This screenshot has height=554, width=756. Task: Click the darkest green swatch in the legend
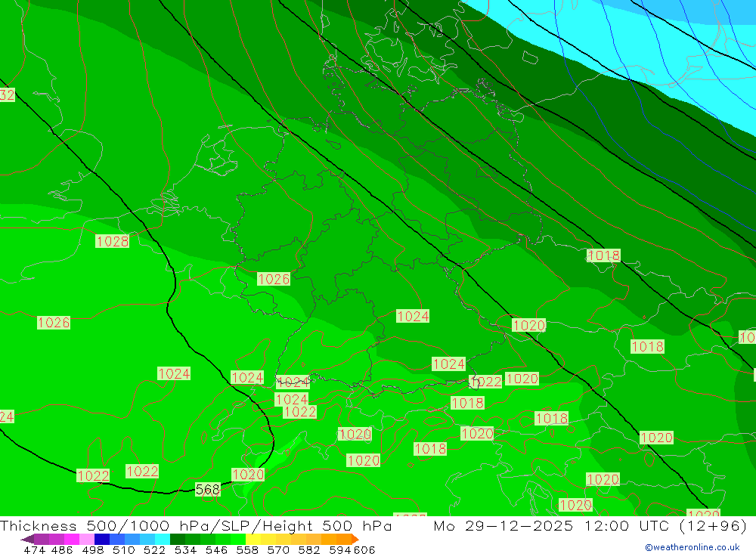[178, 539]
